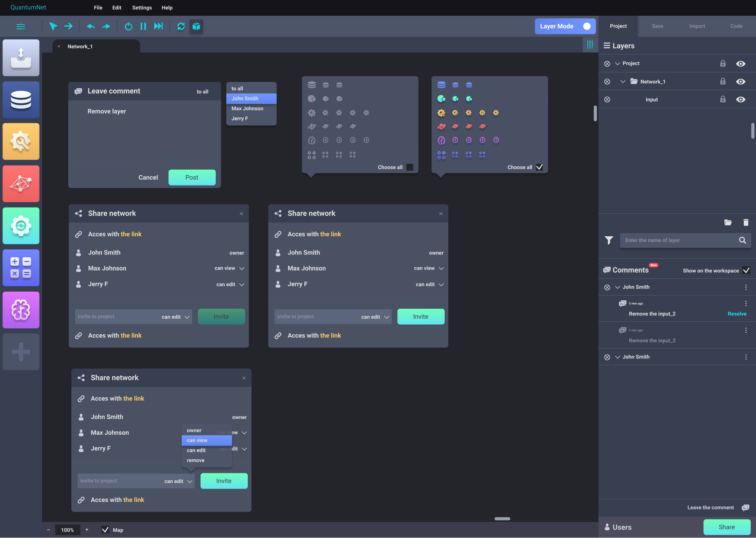756x538 pixels.
Task: Uncheck Show on the workspace checkbox
Action: (746, 270)
